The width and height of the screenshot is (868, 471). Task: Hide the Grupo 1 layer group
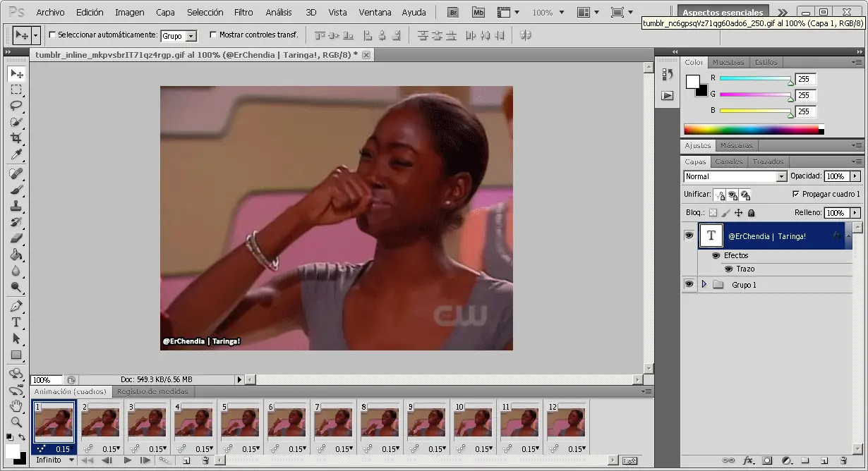(689, 284)
